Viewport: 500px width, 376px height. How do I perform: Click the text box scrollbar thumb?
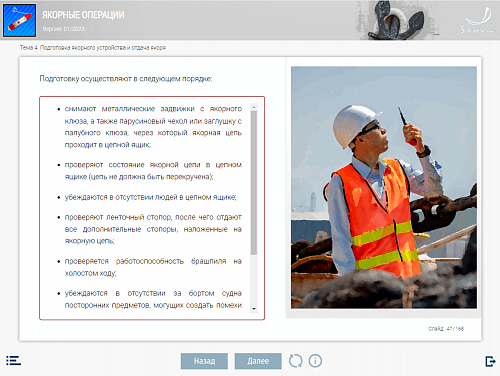click(x=254, y=183)
